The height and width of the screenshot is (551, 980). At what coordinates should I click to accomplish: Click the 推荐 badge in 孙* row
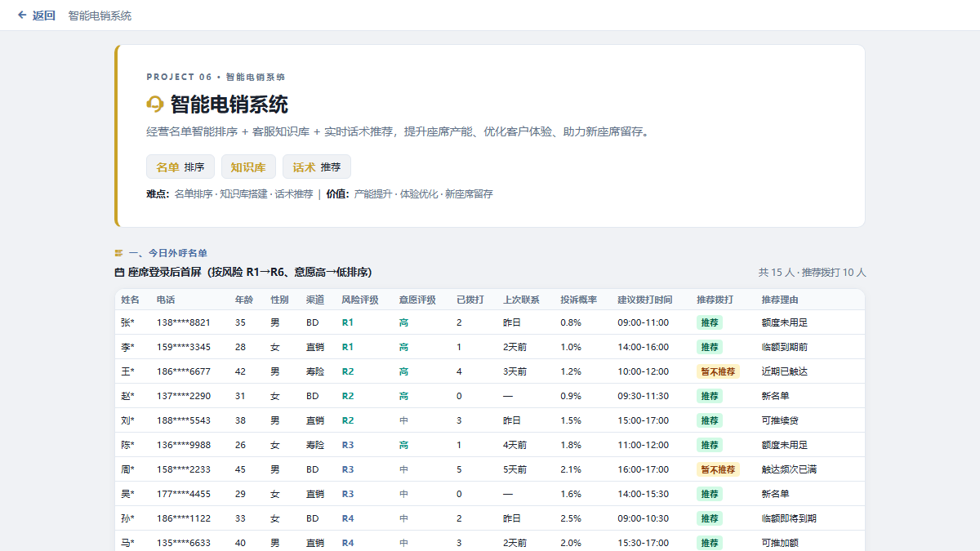click(x=709, y=518)
